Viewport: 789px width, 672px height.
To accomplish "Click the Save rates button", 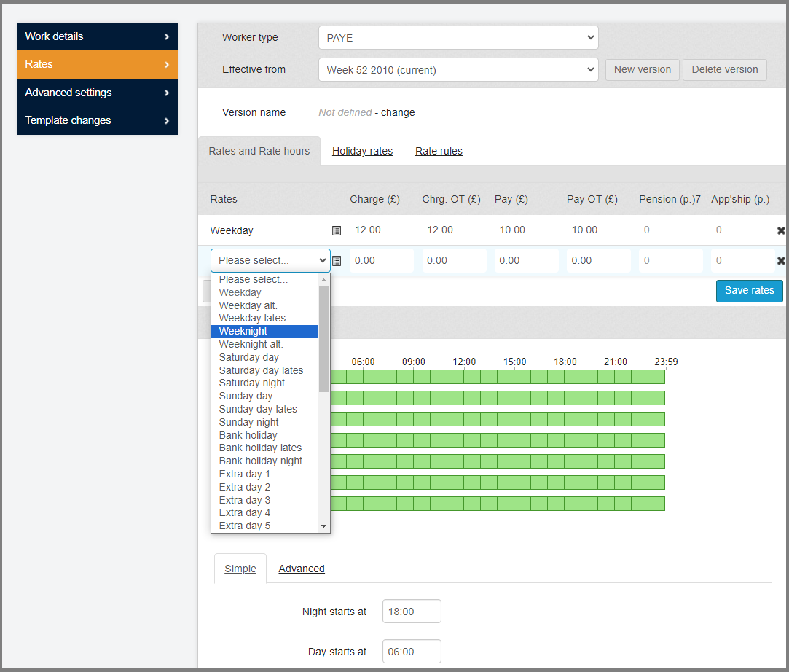I will coord(749,290).
